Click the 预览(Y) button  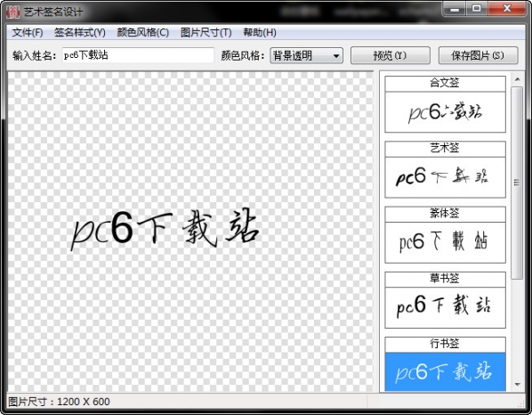(391, 55)
